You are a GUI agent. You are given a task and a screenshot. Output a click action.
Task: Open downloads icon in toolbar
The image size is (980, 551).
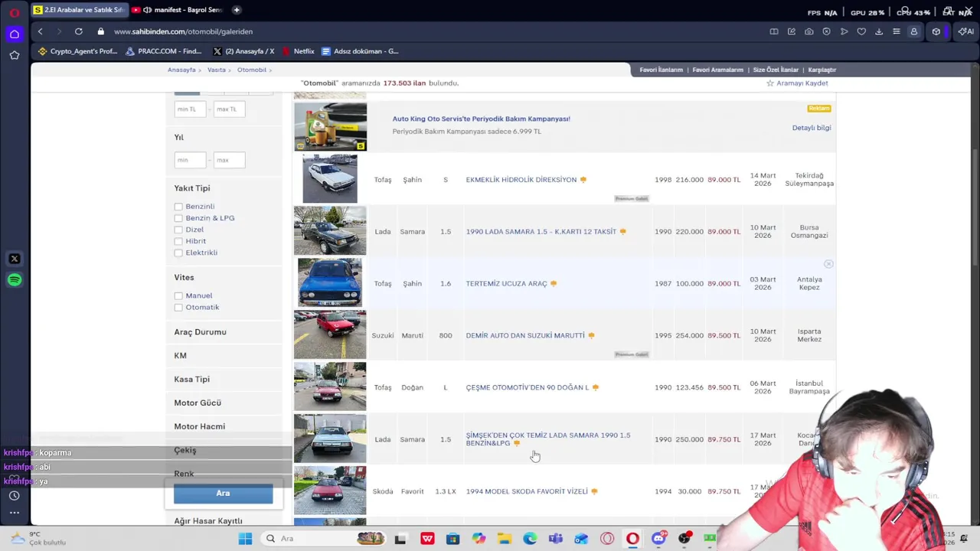[879, 31]
